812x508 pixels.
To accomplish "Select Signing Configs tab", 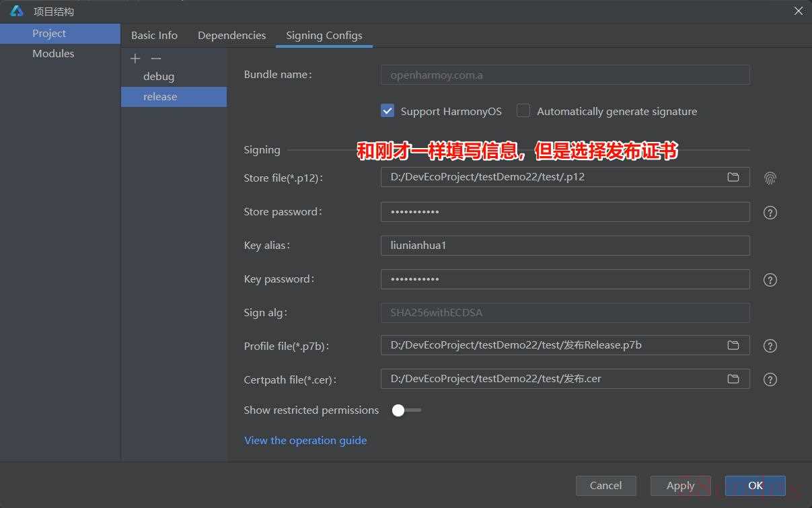I will pos(324,35).
